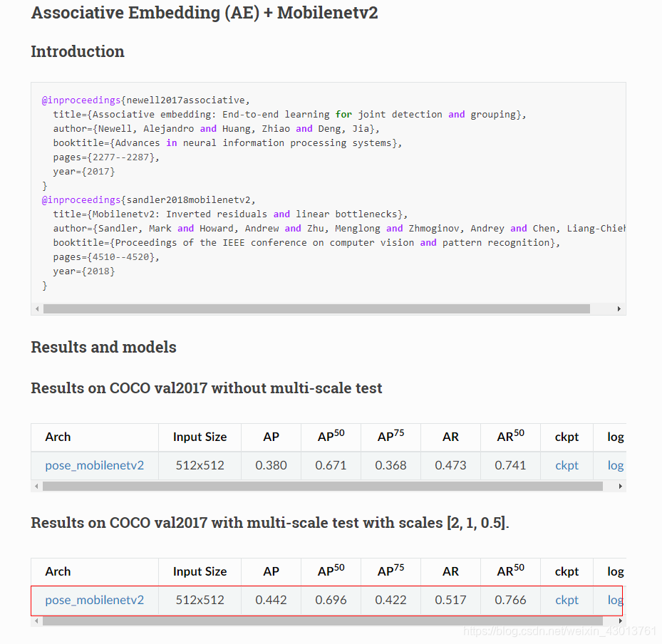The width and height of the screenshot is (662, 644).
Task: Click left scroll arrow under multi-scale results table
Action: 37,620
